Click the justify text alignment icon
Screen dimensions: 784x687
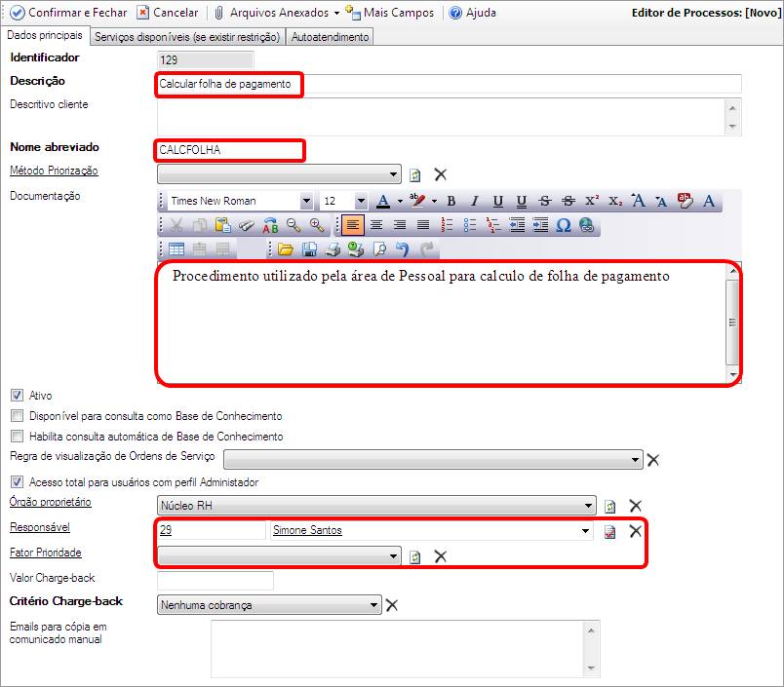pos(422,225)
